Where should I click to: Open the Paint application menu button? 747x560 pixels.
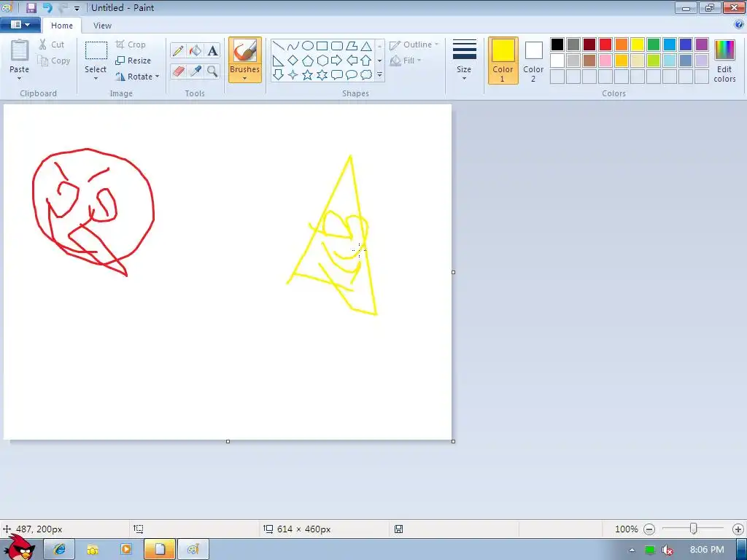point(20,24)
